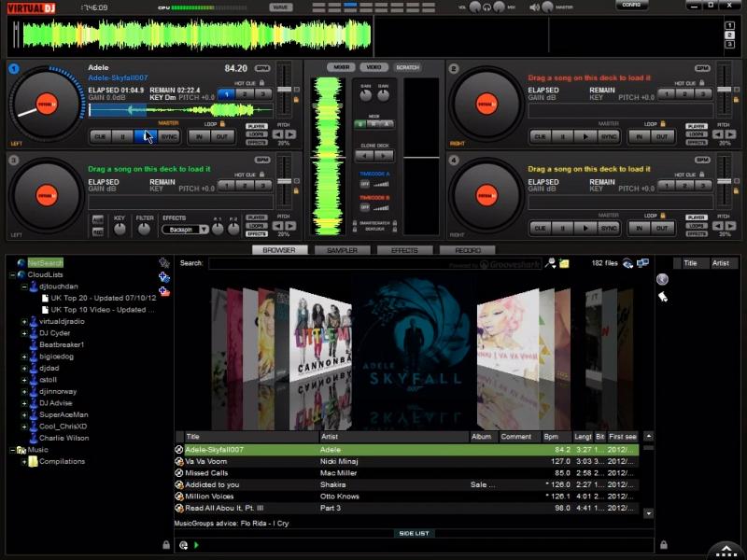This screenshot has width=747, height=560.
Task: Toggle the WAVE display button
Action: click(x=281, y=7)
